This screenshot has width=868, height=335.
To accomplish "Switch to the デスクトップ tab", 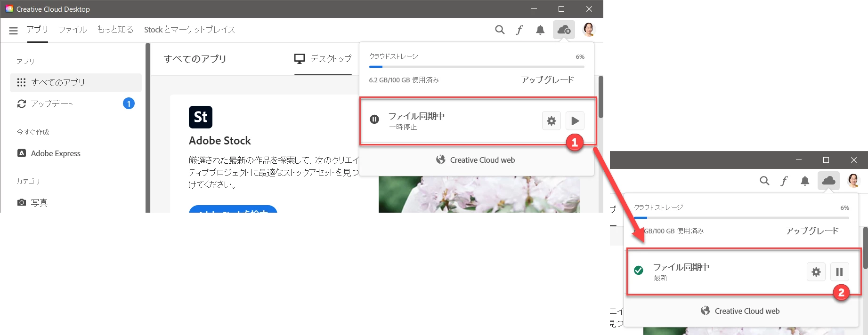I will [x=323, y=59].
